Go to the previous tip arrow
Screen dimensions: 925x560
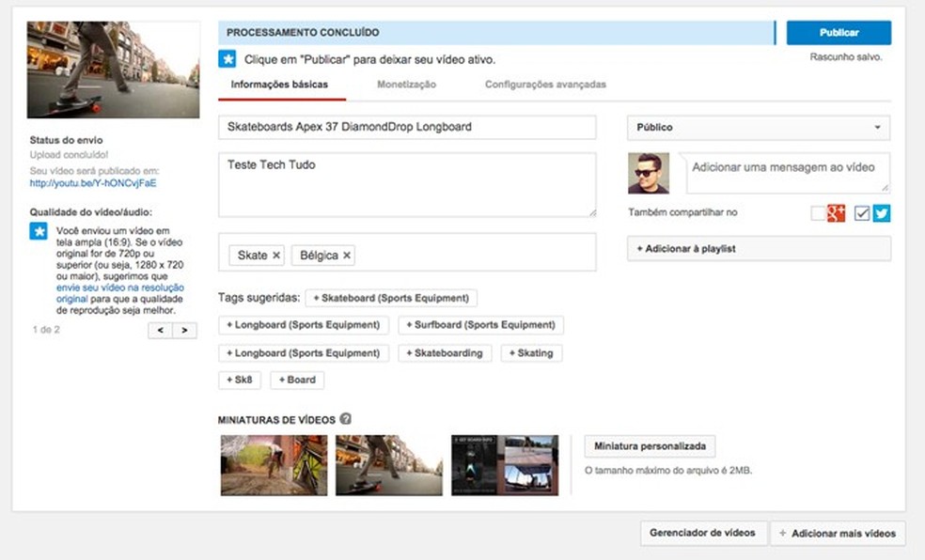click(161, 330)
